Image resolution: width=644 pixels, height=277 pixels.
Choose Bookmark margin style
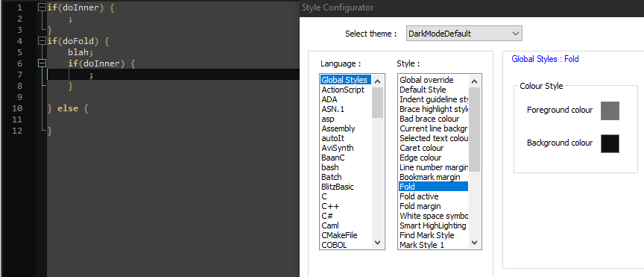[x=433, y=177]
